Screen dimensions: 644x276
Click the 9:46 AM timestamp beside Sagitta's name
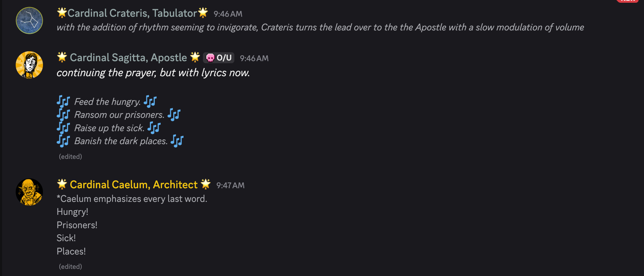point(254,58)
